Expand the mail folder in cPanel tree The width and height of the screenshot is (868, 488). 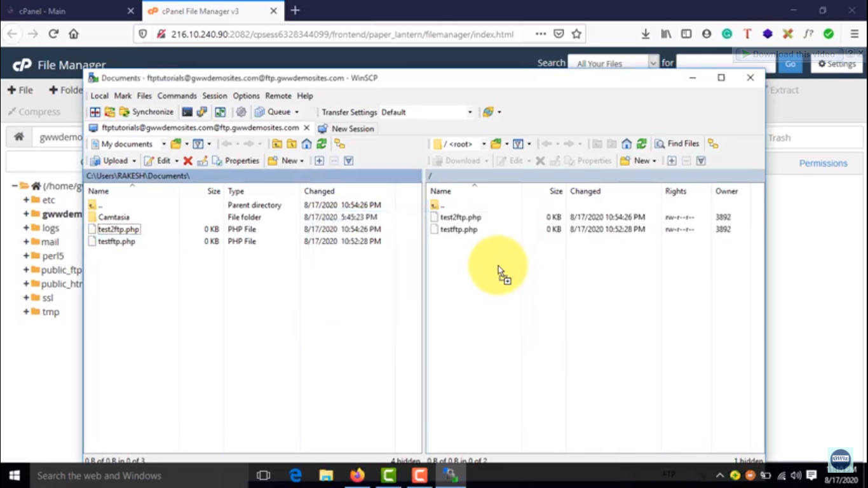coord(27,242)
